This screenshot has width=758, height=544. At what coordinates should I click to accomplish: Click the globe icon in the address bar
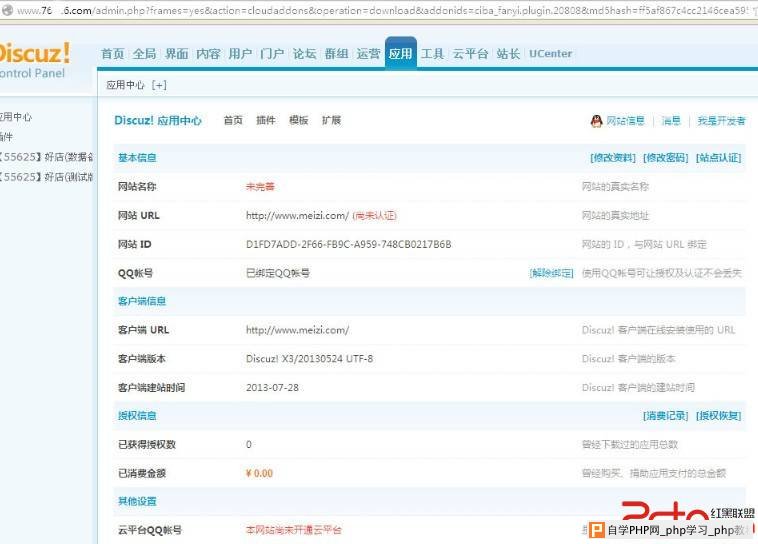[7, 10]
